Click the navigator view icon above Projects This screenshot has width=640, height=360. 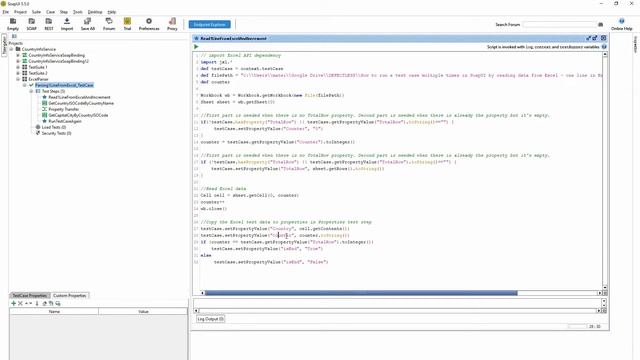click(x=14, y=36)
